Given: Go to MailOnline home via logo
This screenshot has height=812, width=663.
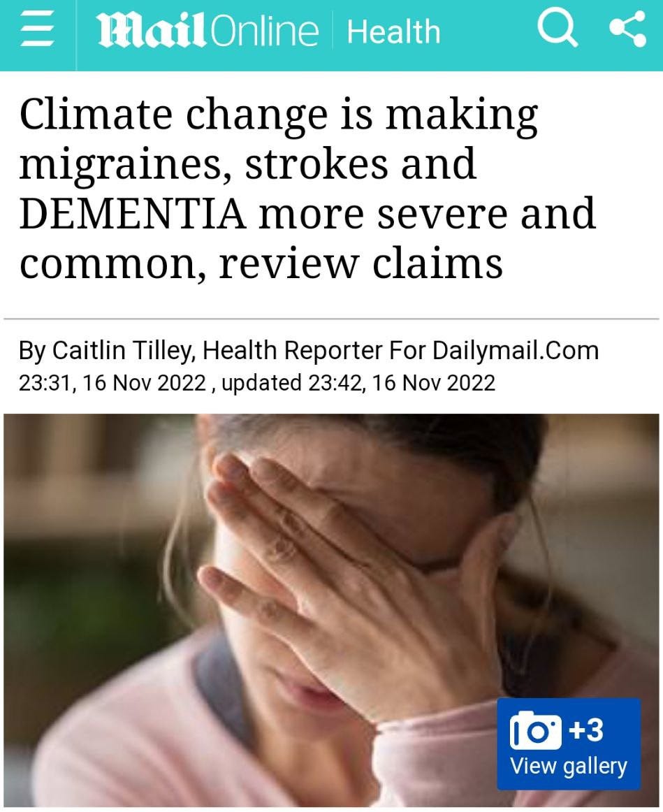Looking at the screenshot, I should coord(207,31).
